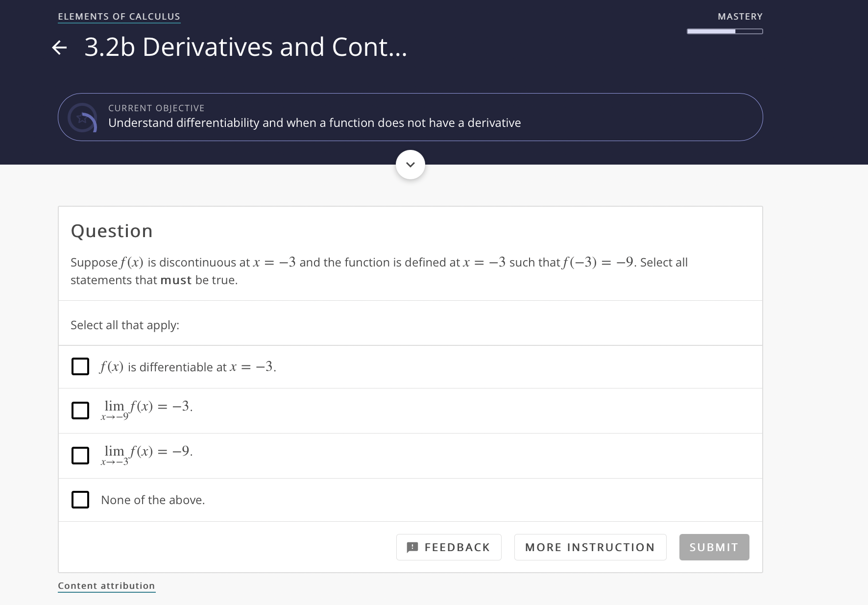This screenshot has height=605, width=868.
Task: Open the Content attribution link
Action: (x=106, y=585)
